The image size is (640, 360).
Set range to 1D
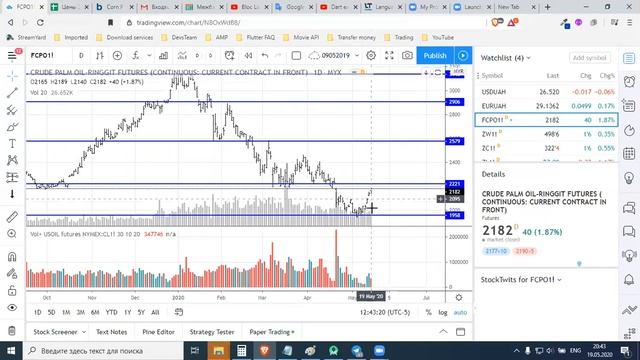coord(38,312)
